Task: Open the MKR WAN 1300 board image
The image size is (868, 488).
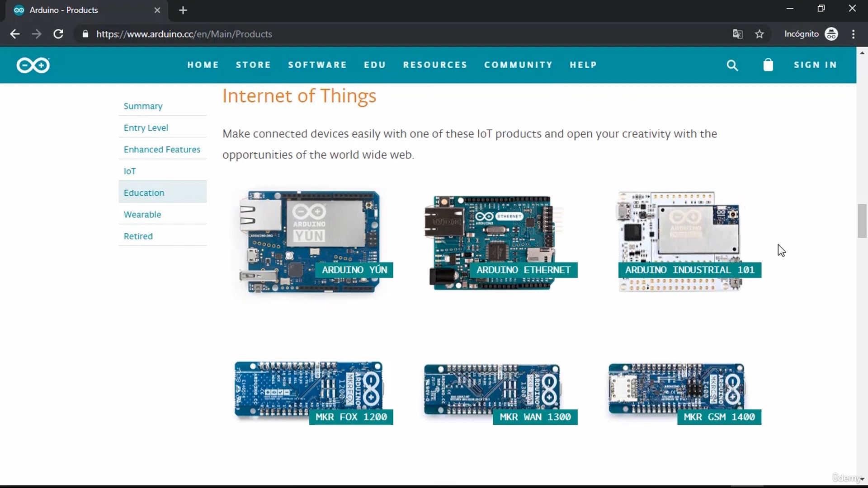Action: [x=492, y=389]
